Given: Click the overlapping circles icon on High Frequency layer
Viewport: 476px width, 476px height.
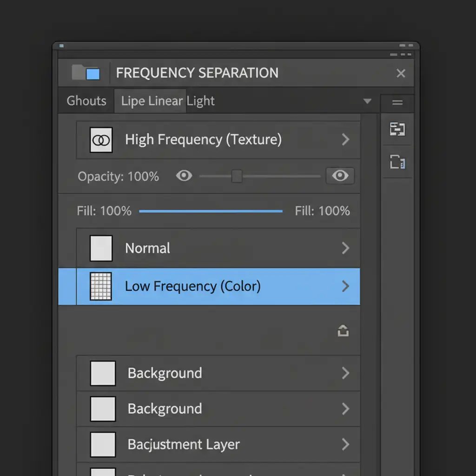Looking at the screenshot, I should tap(101, 139).
